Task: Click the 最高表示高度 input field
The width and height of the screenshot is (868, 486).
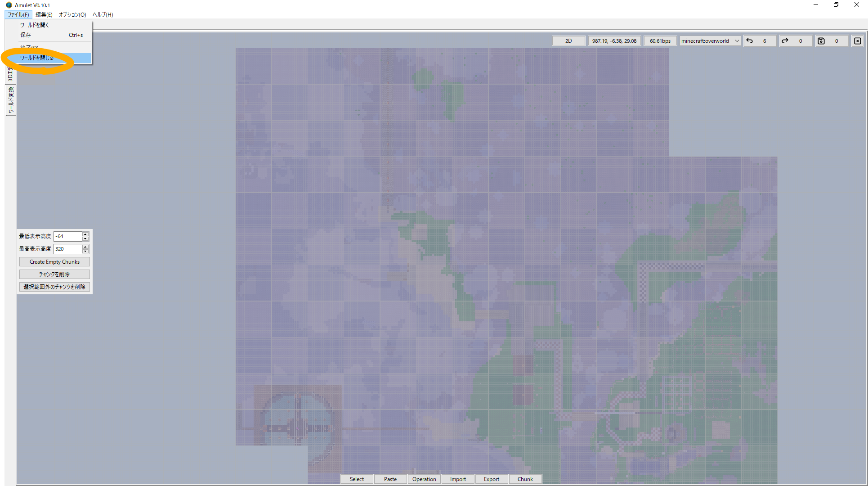Action: coord(67,249)
